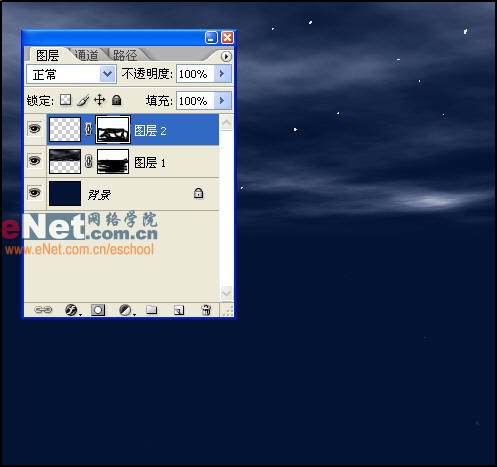Image resolution: width=497 pixels, height=467 pixels.
Task: Delete the layer with the trash icon
Action: [206, 310]
